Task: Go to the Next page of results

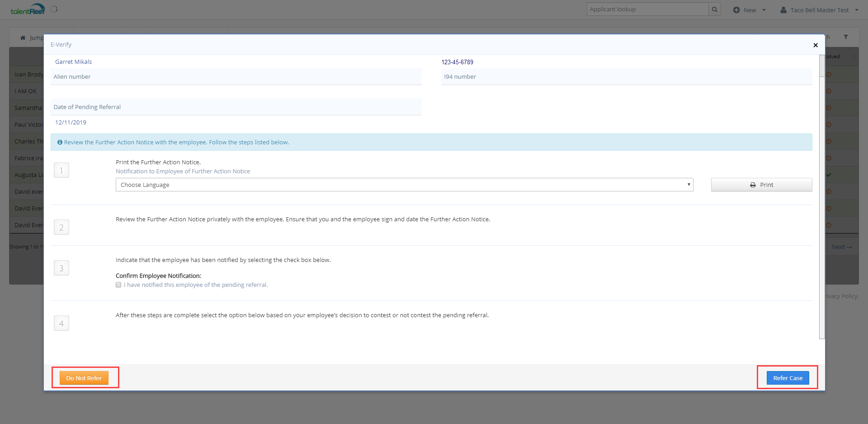Action: click(841, 247)
